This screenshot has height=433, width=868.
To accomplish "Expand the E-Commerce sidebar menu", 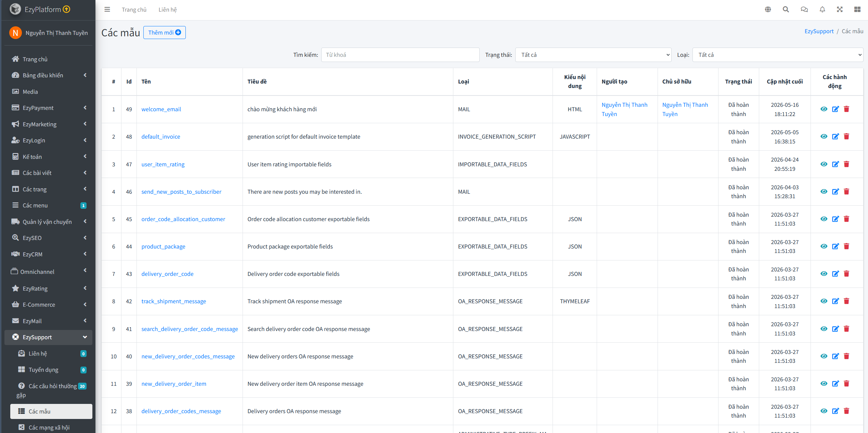I will (x=49, y=305).
